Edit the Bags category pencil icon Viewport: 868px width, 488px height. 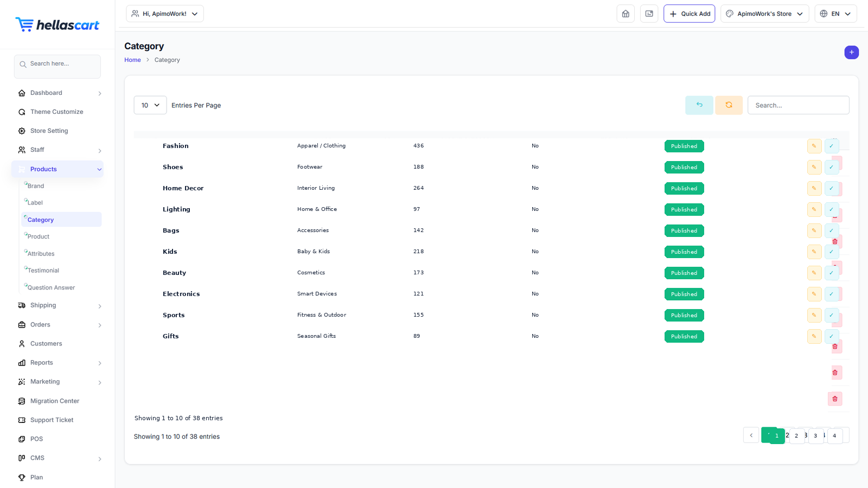click(814, 230)
